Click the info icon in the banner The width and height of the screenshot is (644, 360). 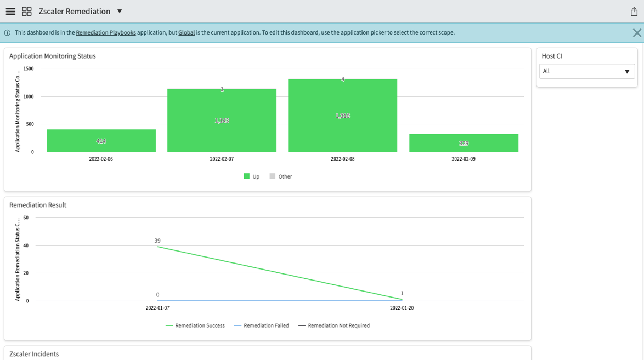7,33
